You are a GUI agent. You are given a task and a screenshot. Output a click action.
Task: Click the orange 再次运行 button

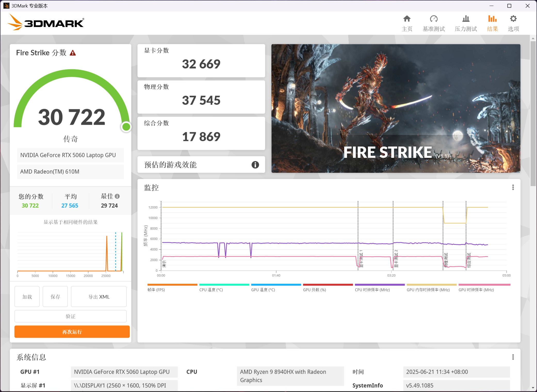72,332
